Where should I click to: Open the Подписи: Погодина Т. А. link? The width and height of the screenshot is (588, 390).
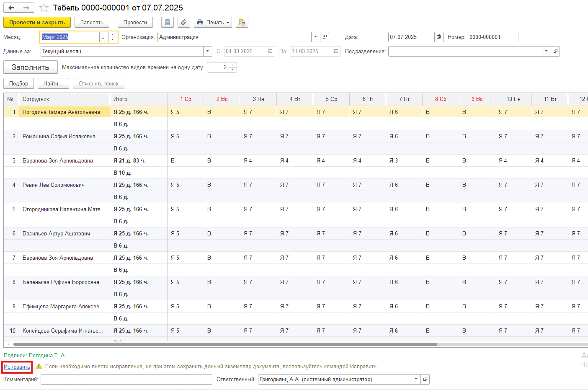coord(35,355)
